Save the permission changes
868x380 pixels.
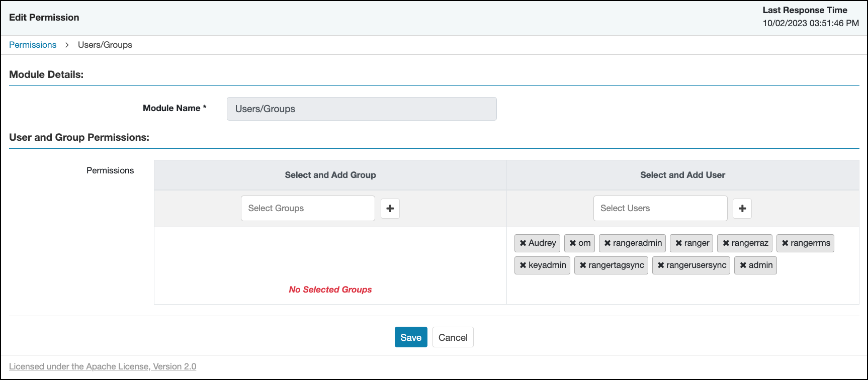(x=411, y=337)
